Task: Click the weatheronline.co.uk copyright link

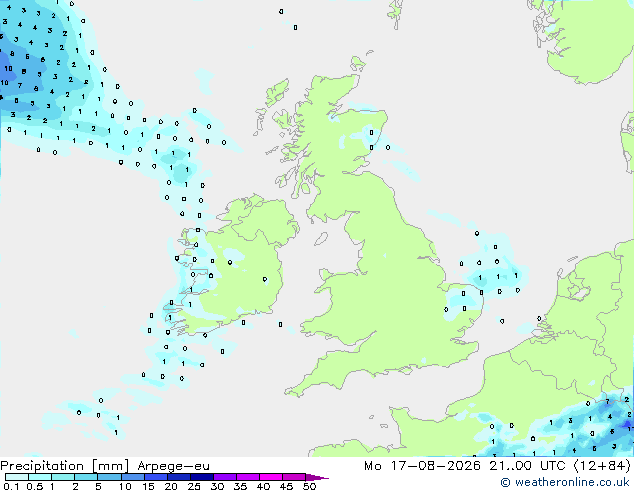Action: 565,482
